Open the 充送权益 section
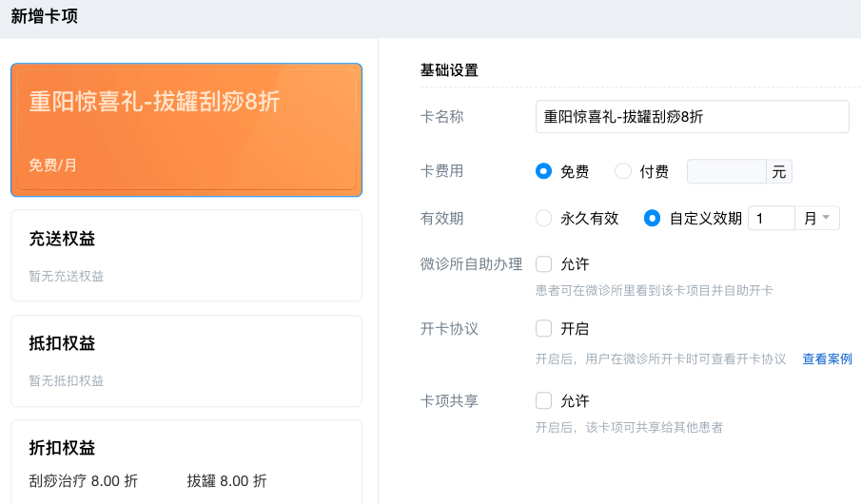This screenshot has height=504, width=861. pos(186,255)
